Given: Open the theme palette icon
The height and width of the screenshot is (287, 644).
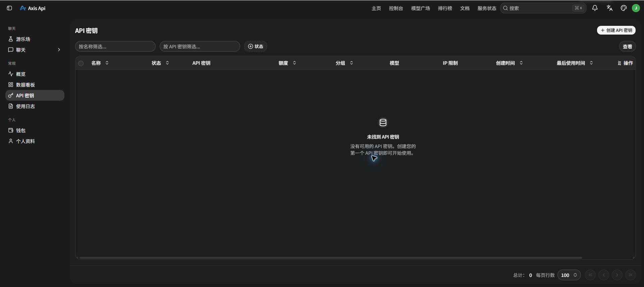Looking at the screenshot, I should (x=624, y=8).
